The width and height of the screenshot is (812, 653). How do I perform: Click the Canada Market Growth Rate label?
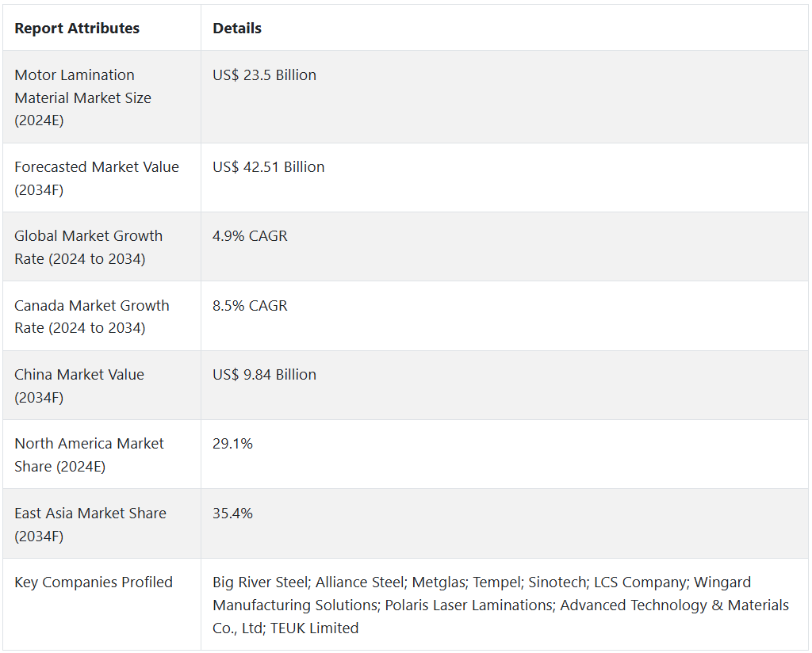pyautogui.click(x=91, y=316)
